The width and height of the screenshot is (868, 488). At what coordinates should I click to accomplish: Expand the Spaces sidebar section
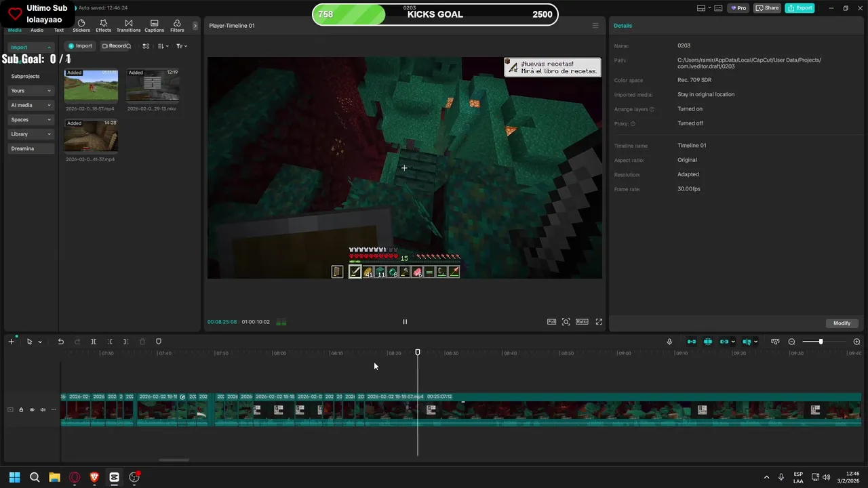[31, 119]
